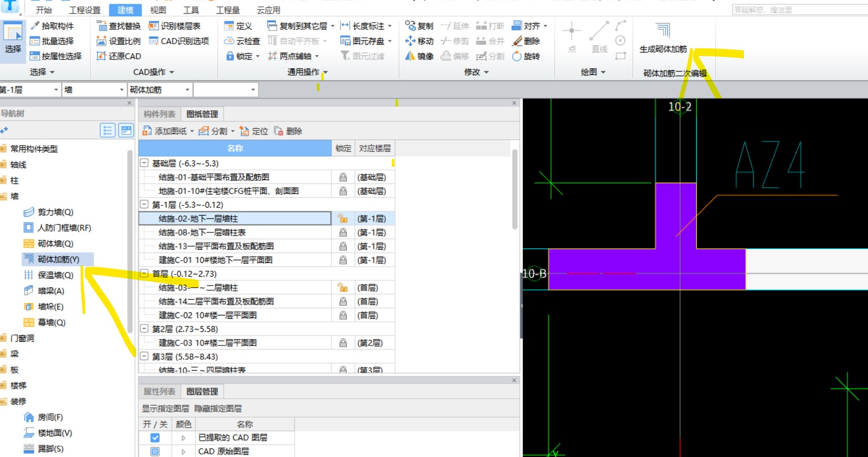The width and height of the screenshot is (868, 457).
Task: Click 设置比例 set scale tool
Action: tap(119, 41)
